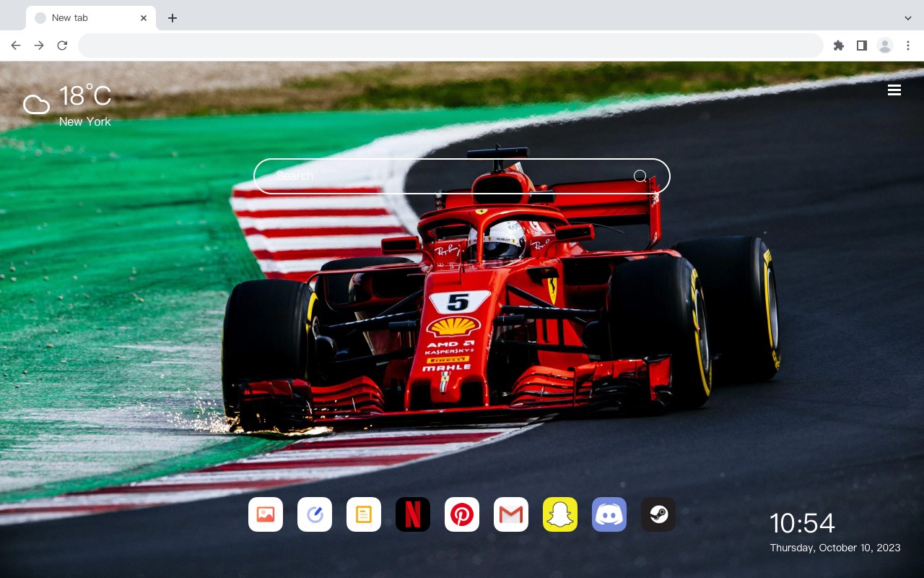This screenshot has height=578, width=924.
Task: Click the New York location label
Action: coord(85,122)
